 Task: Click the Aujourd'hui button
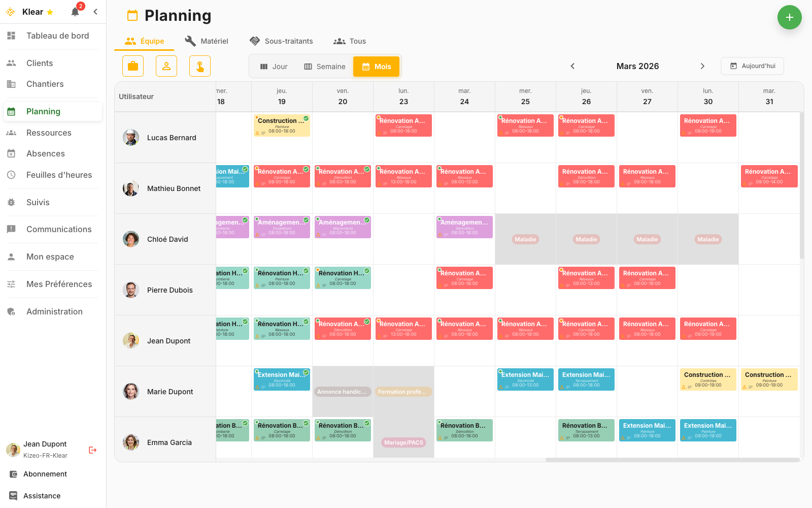[x=752, y=66]
